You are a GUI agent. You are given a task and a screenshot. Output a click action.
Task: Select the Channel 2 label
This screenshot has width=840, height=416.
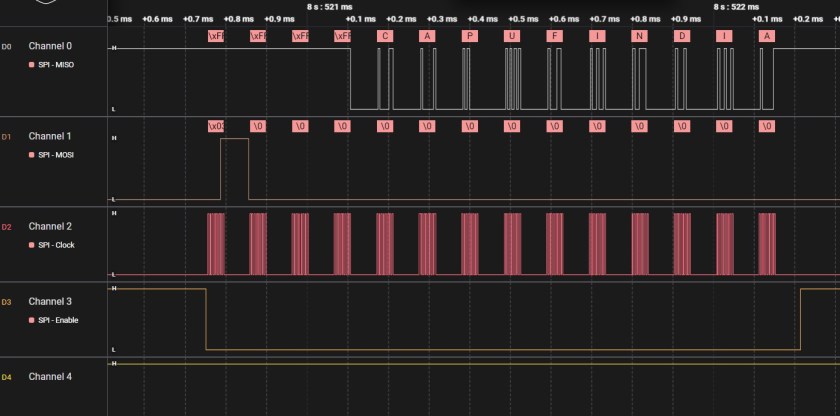tap(50, 226)
